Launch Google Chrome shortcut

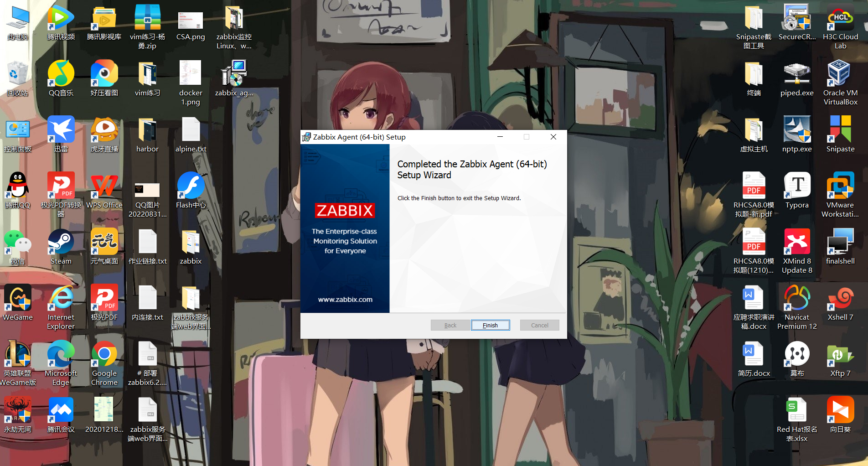click(x=104, y=363)
